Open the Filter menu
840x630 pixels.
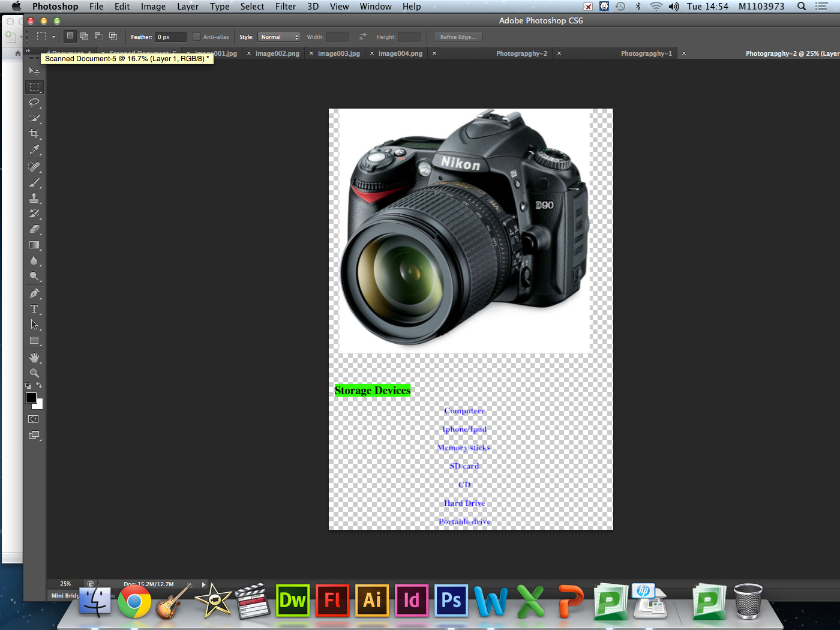[x=286, y=7]
